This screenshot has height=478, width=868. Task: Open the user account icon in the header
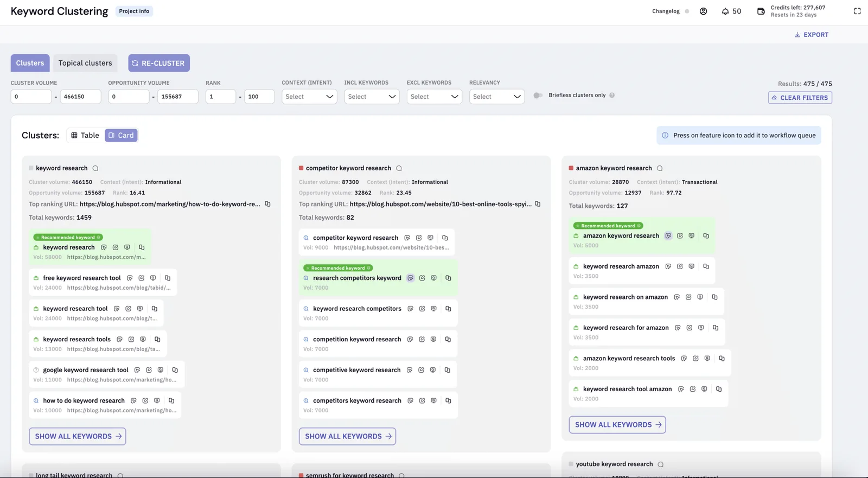pyautogui.click(x=703, y=11)
